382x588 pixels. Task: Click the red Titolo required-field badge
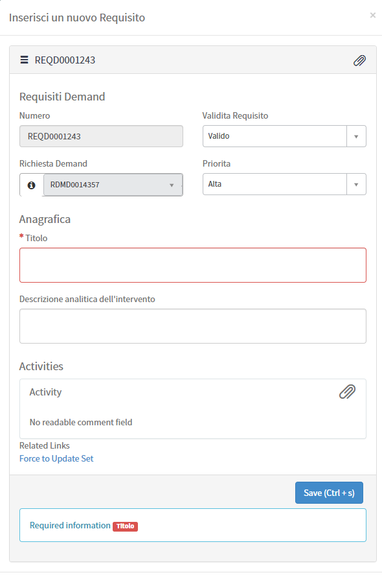coord(125,526)
